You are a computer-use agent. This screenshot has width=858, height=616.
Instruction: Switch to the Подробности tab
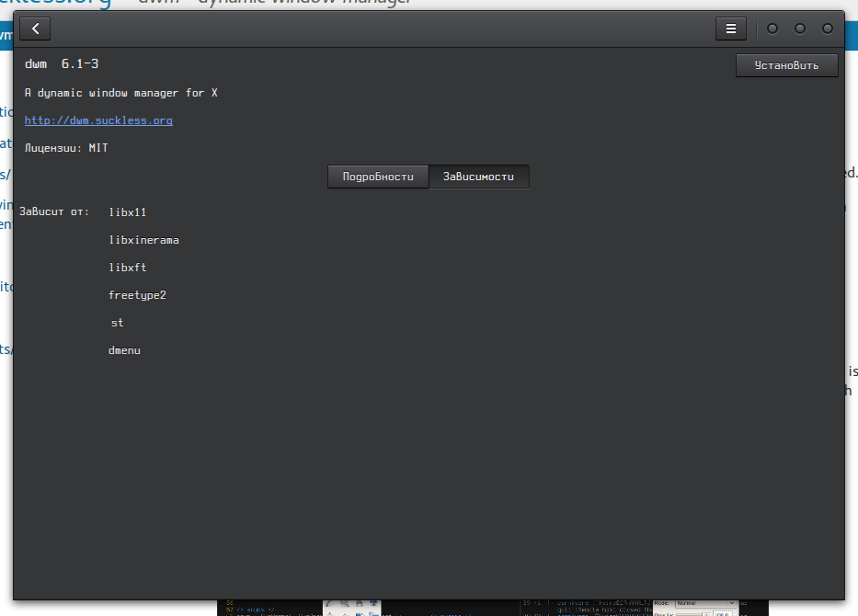(378, 177)
